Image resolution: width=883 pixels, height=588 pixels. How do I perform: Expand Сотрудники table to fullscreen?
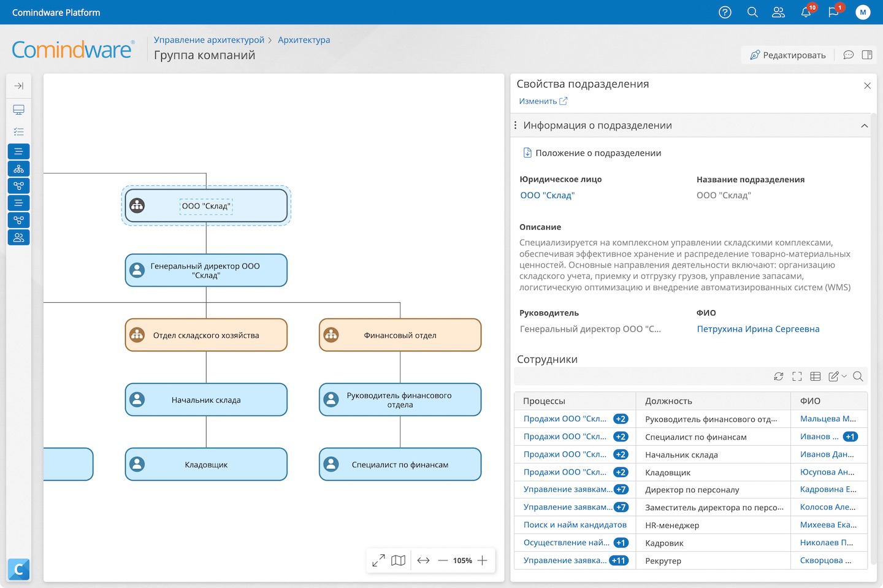(797, 376)
